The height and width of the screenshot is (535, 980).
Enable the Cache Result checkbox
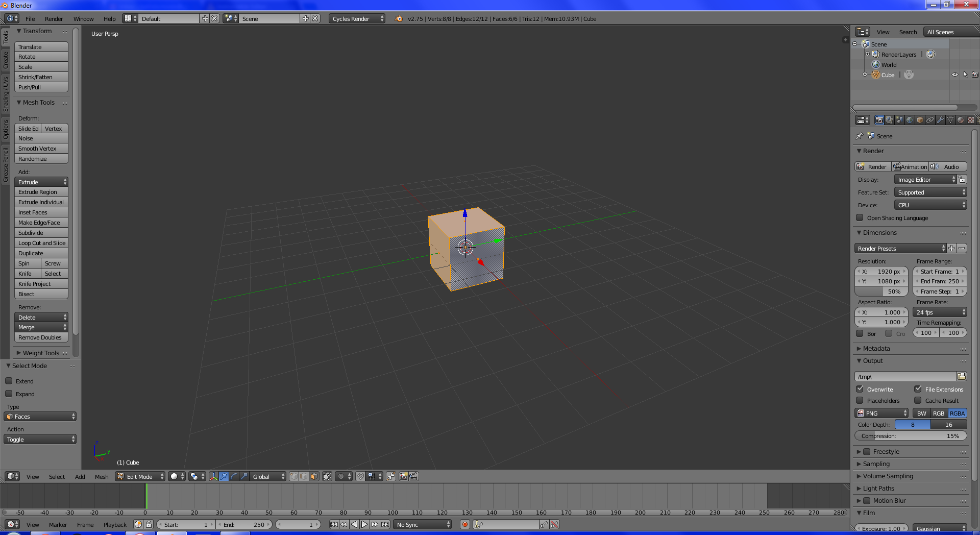918,400
